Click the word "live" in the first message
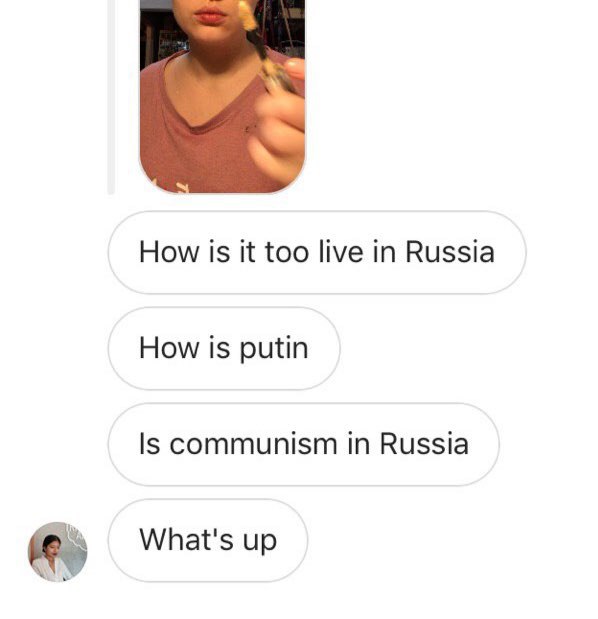This screenshot has height=619, width=598. (x=341, y=251)
